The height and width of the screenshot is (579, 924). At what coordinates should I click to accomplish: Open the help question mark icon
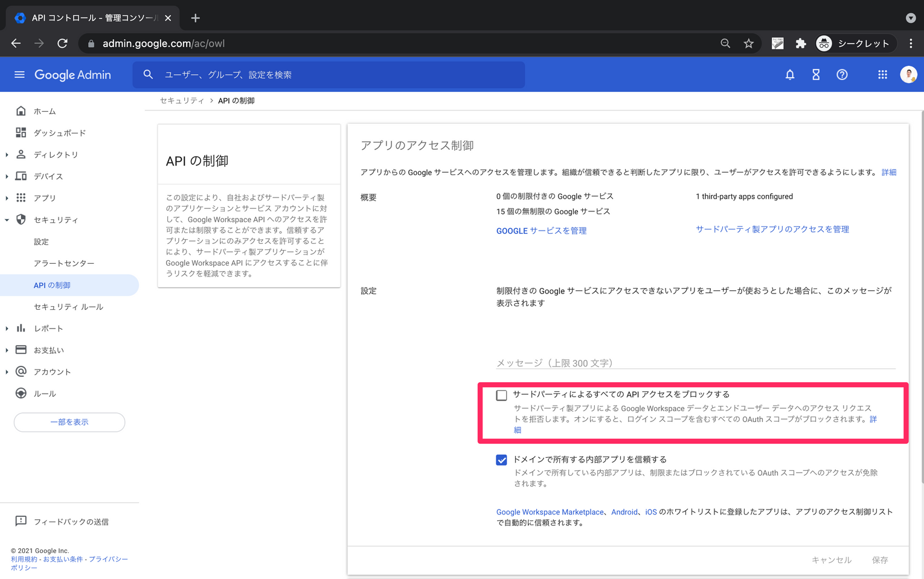pyautogui.click(x=842, y=74)
